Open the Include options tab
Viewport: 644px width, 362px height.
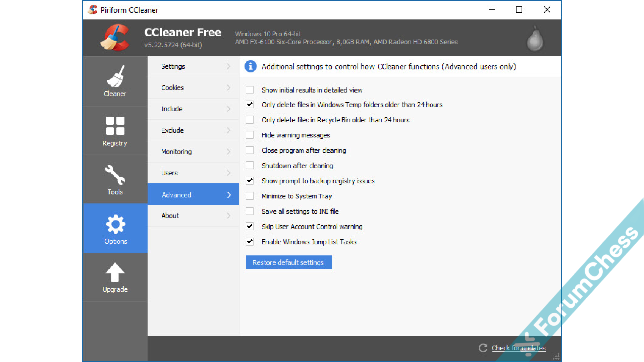point(172,109)
